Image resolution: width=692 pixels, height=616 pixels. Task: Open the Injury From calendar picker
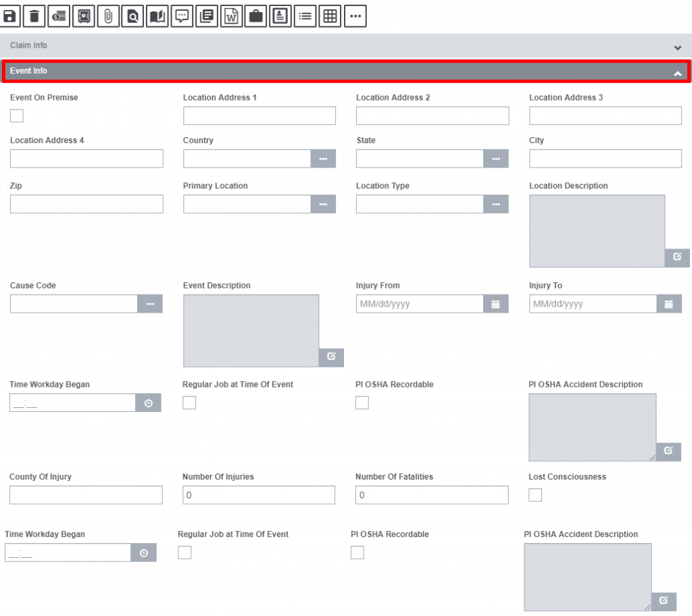pyautogui.click(x=495, y=304)
